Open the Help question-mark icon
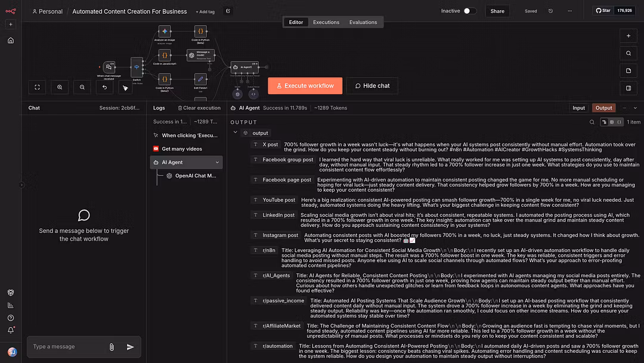The height and width of the screenshot is (363, 644). pyautogui.click(x=11, y=318)
